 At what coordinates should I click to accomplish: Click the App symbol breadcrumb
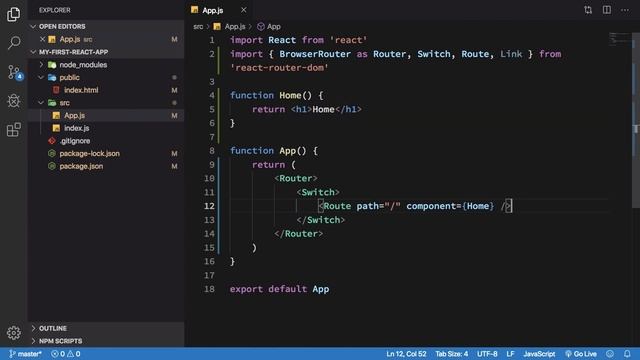tap(269, 27)
